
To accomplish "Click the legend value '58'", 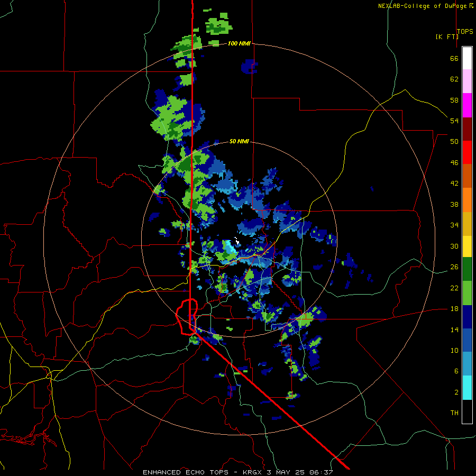I will pyautogui.click(x=454, y=100).
